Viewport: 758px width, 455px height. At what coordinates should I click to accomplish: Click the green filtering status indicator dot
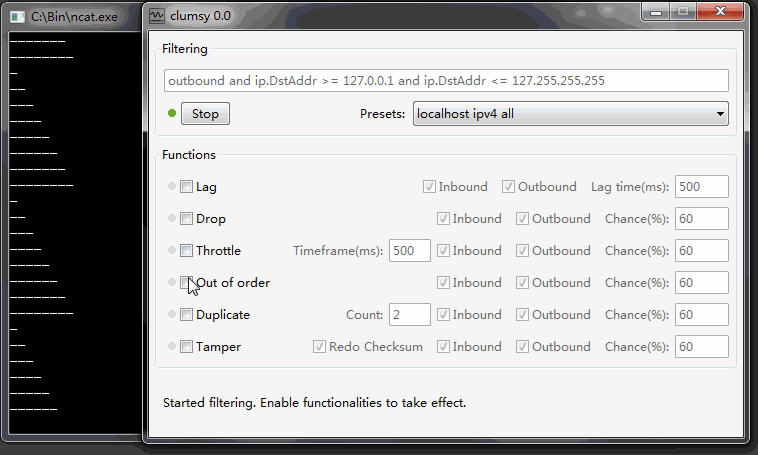(172, 113)
